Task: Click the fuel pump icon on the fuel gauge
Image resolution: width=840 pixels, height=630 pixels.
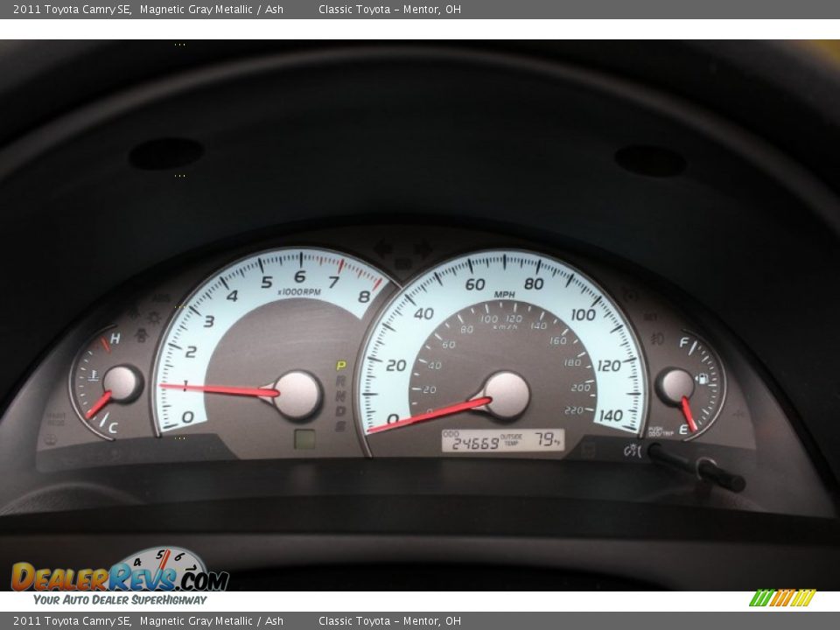Action: (x=702, y=379)
